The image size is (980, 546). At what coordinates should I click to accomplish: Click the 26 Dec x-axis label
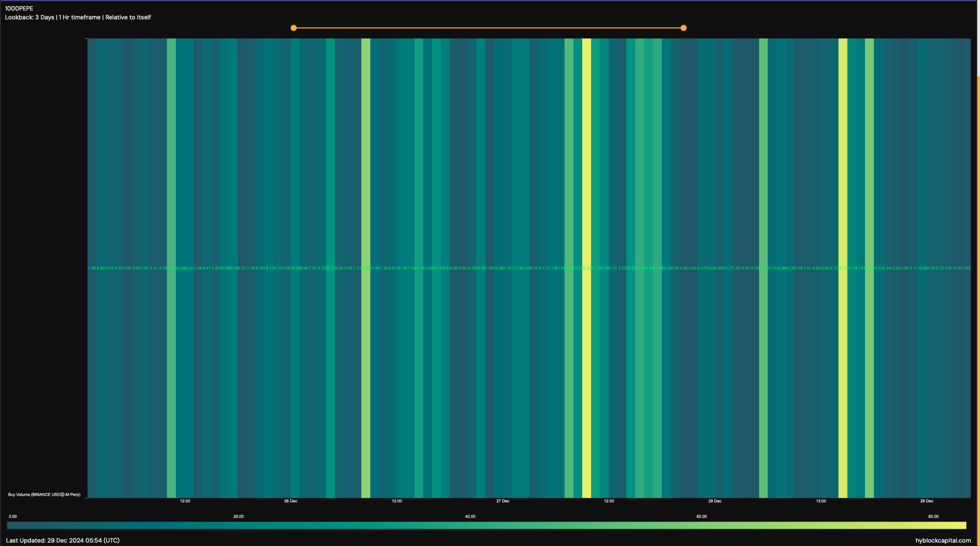coord(291,501)
